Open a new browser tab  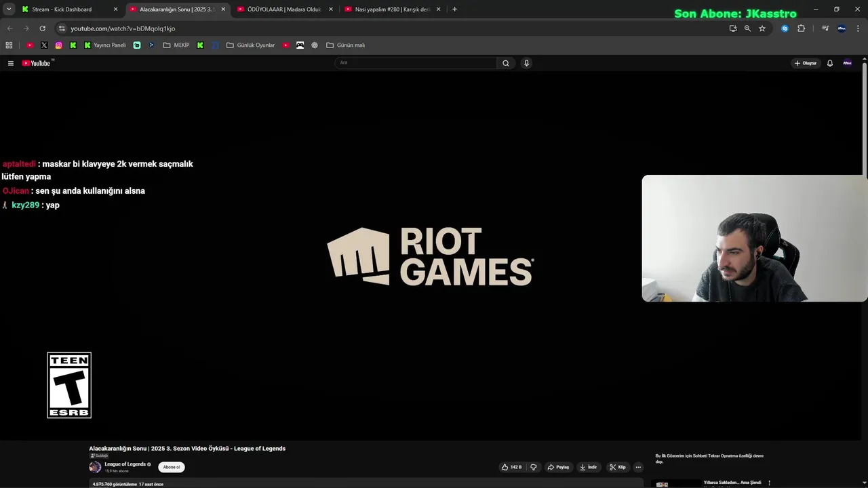pyautogui.click(x=454, y=9)
